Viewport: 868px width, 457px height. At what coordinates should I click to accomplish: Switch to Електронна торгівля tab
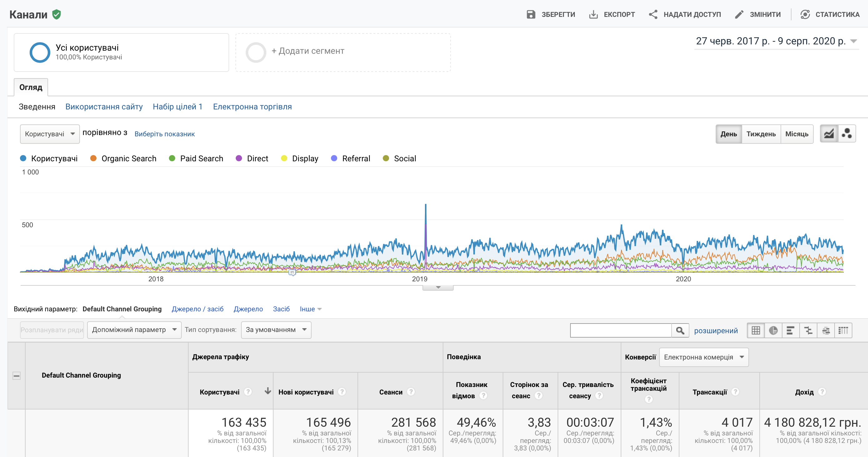pos(252,107)
